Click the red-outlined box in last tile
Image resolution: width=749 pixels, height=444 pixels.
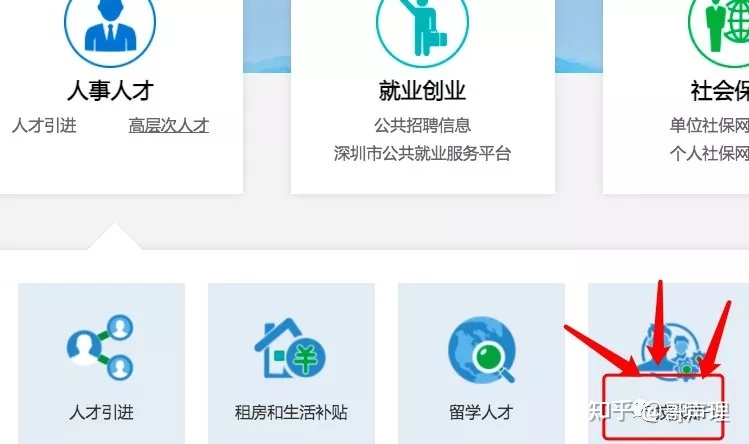663,407
